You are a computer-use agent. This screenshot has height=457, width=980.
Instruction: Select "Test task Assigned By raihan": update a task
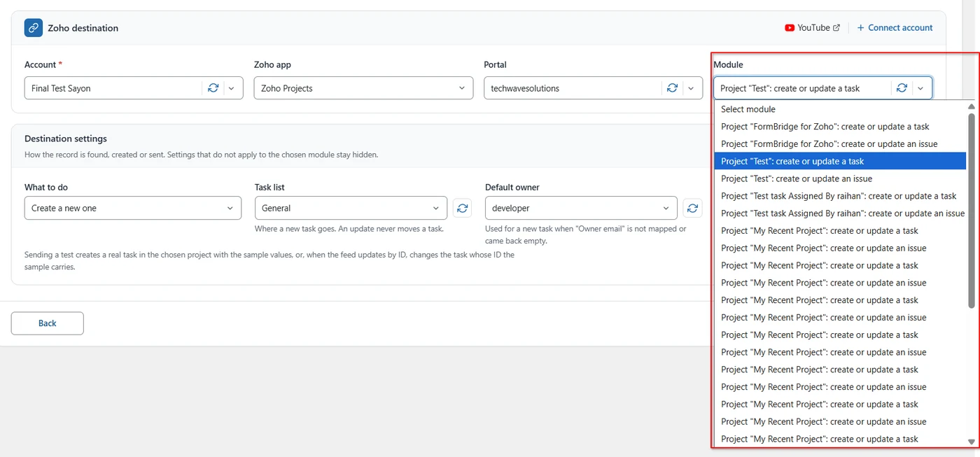click(x=840, y=196)
